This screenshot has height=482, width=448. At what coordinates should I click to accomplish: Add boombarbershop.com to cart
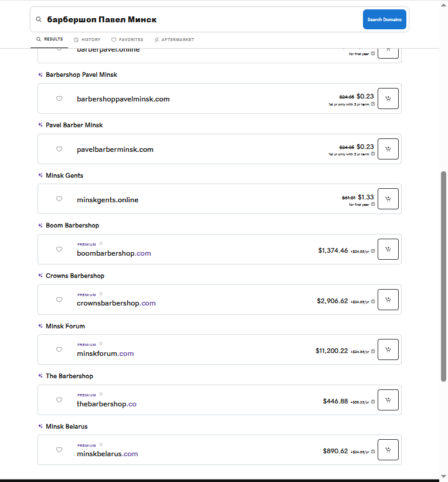click(388, 250)
